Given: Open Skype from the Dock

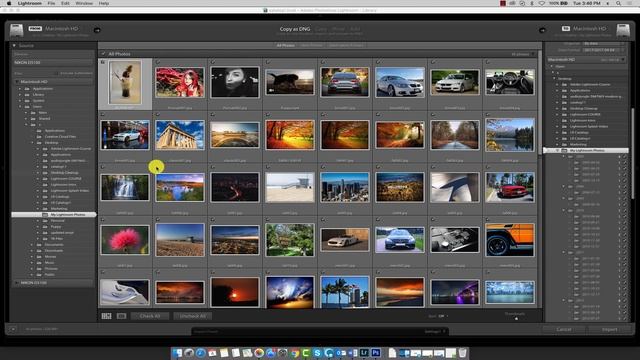Looking at the screenshot, I should point(317,353).
